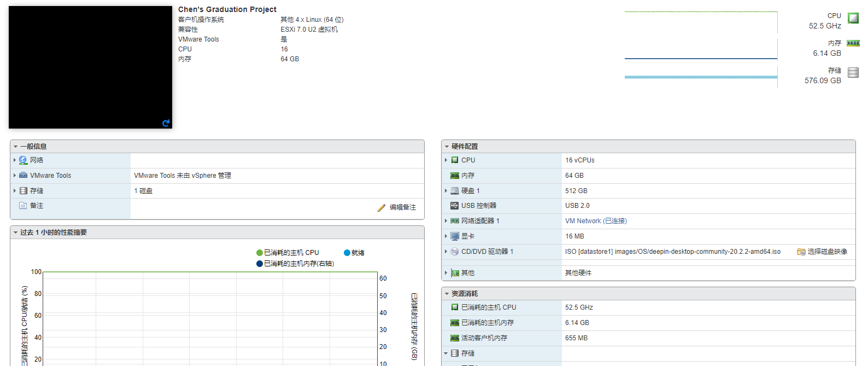Click the folder icon beside 选择磁盘映像
Image resolution: width=868 pixels, height=366 pixels.
click(x=801, y=252)
